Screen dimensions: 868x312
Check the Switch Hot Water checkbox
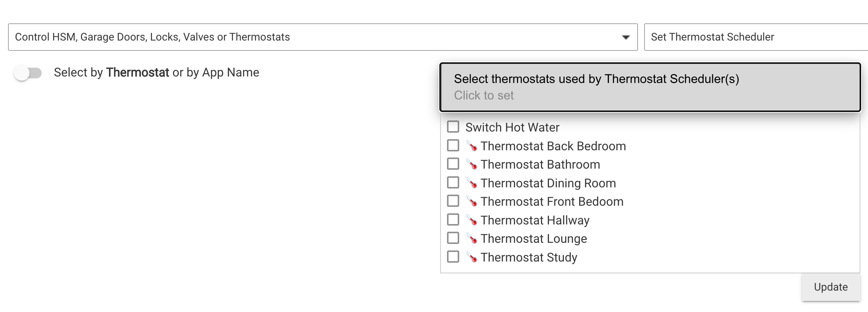[453, 127]
